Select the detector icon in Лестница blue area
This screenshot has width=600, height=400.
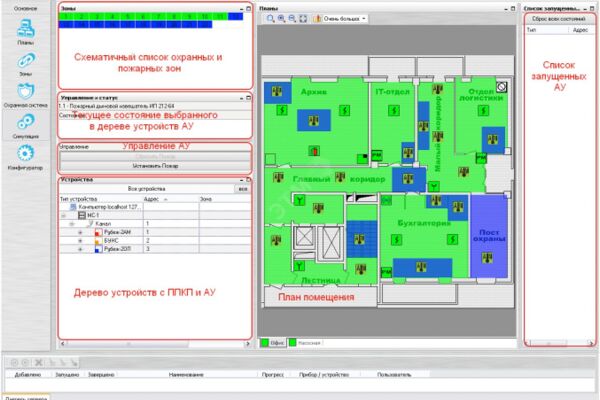(359, 240)
